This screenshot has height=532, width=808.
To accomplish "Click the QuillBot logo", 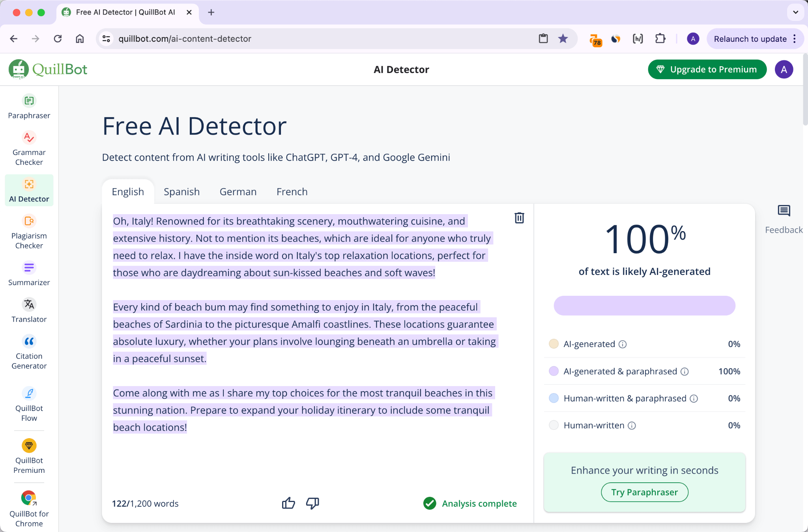I will 48,69.
